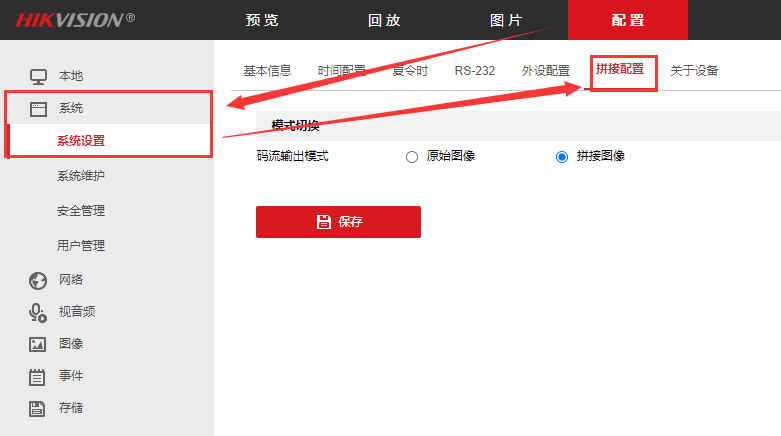Open the 预览 top menu tab
This screenshot has height=436, width=781.
(262, 20)
